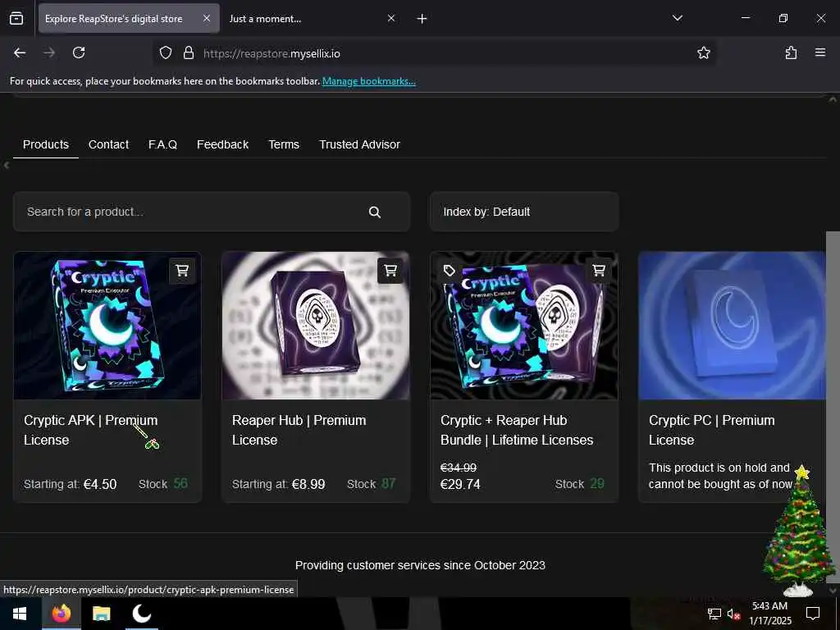Open the Trusted Advisor tab
The height and width of the screenshot is (630, 840).
359,144
